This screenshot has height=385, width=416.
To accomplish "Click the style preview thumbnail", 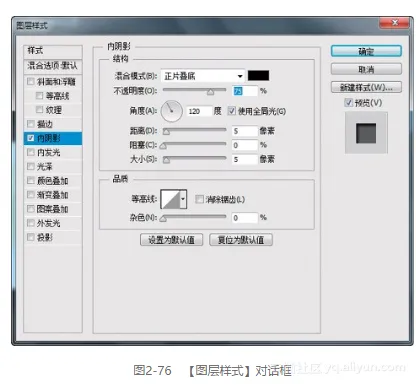I will pos(366,133).
